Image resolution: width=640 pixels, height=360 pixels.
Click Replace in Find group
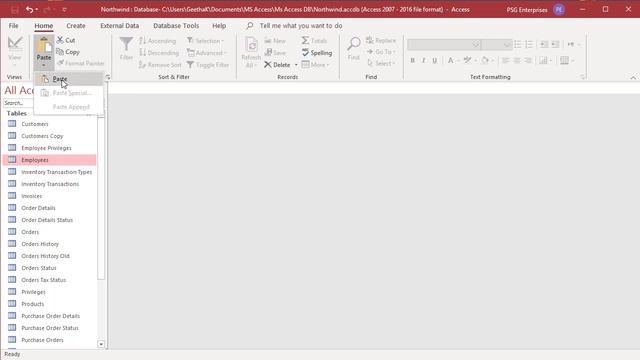pyautogui.click(x=381, y=40)
